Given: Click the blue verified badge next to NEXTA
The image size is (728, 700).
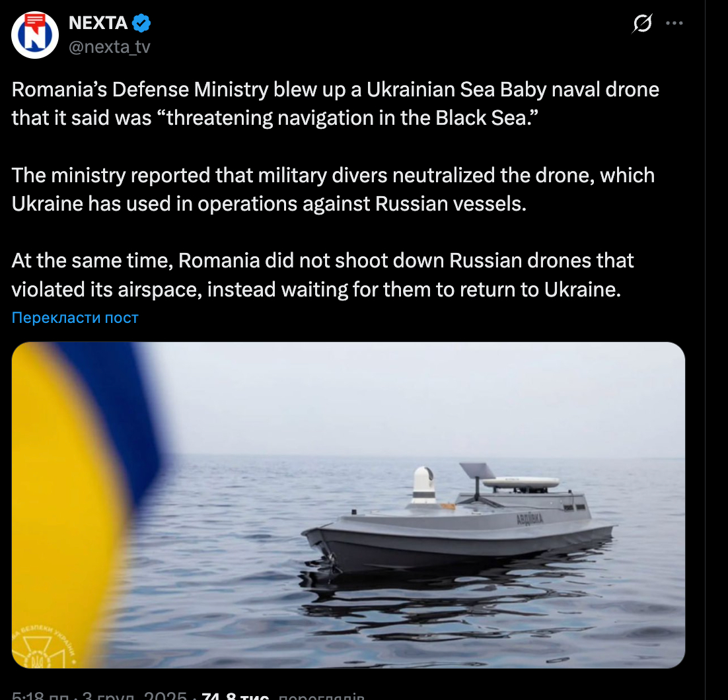Looking at the screenshot, I should [x=141, y=23].
